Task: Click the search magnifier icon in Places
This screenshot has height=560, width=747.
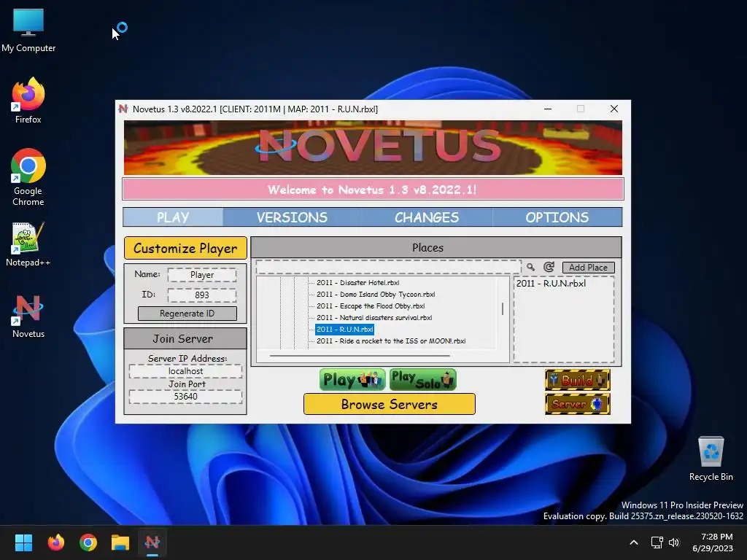Action: tap(531, 267)
